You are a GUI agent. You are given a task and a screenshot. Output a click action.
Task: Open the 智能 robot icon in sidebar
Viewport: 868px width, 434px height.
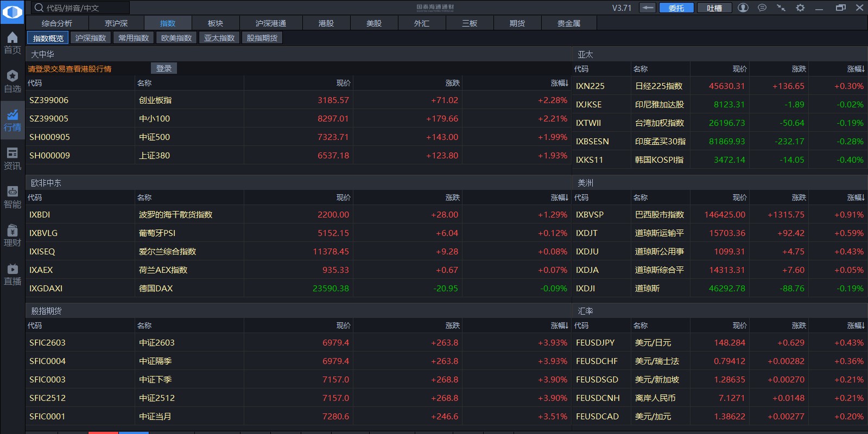tap(12, 196)
